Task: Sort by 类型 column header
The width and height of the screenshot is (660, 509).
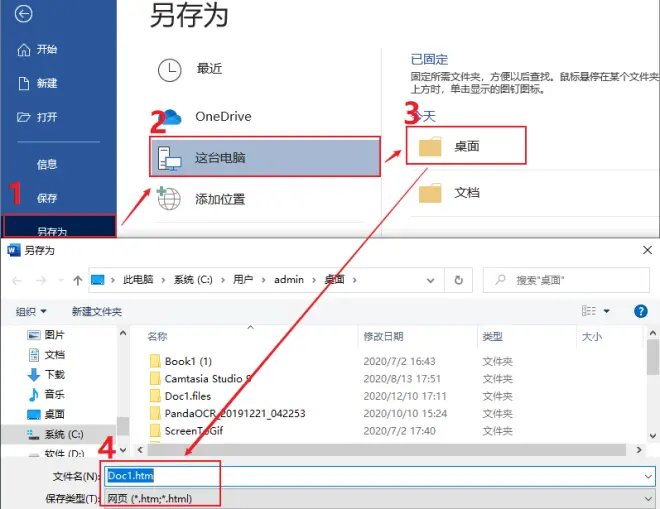Action: pos(492,336)
